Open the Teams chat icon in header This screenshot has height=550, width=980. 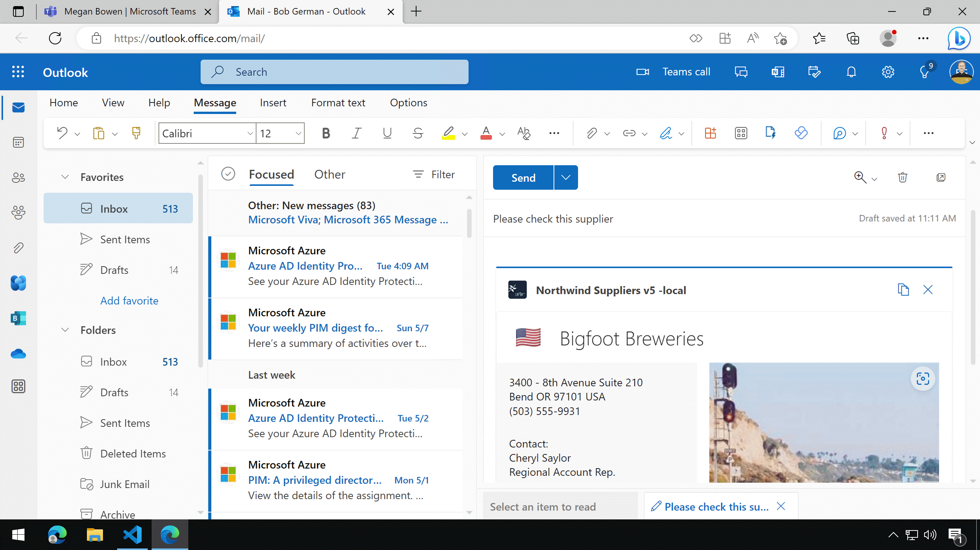click(x=741, y=72)
